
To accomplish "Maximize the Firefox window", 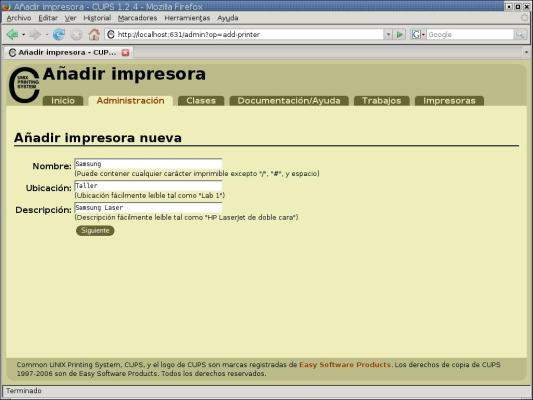I will (518, 6).
